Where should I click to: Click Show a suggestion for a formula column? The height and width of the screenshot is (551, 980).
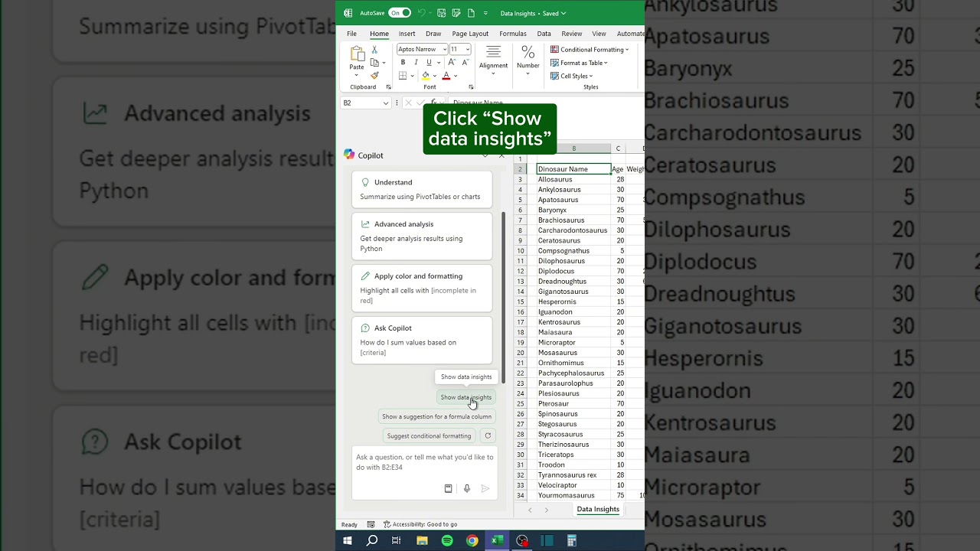point(436,416)
